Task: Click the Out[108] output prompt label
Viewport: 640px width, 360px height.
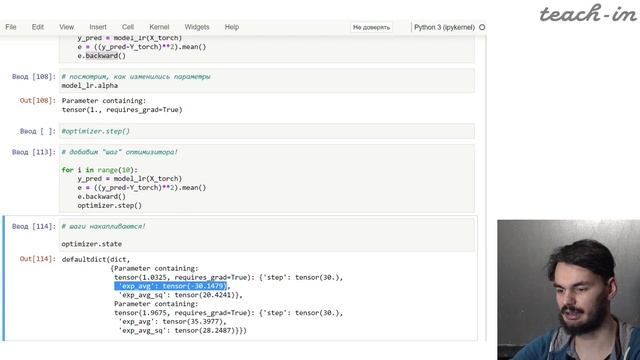Action: coord(38,100)
